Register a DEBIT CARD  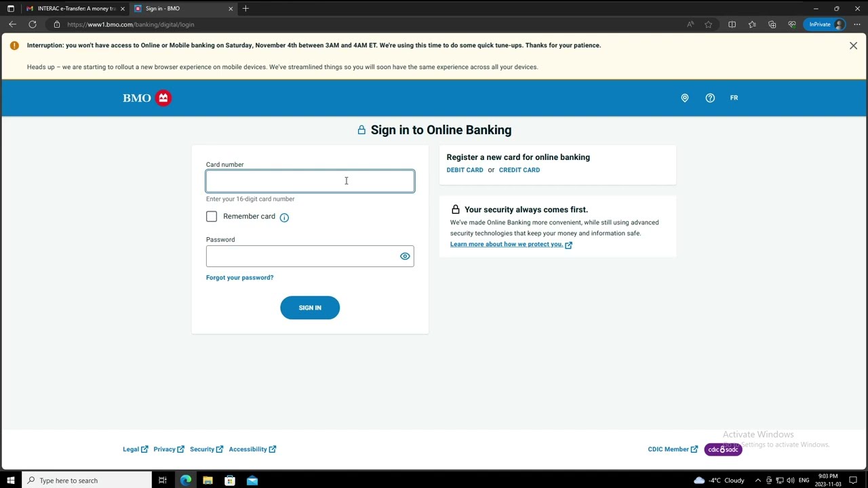(465, 170)
